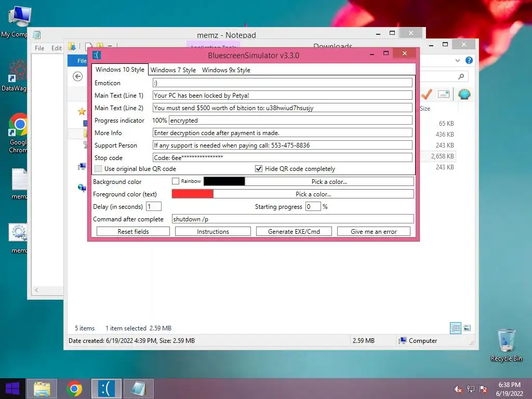Open the Explorer help question mark icon
Screen dimensions: 532x399
coord(469,60)
